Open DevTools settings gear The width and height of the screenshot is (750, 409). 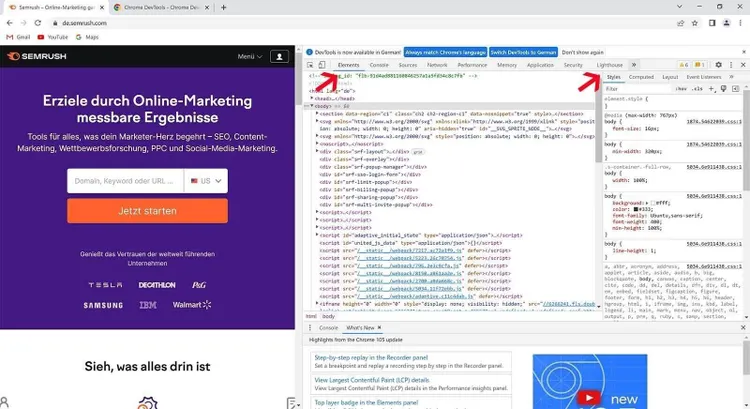(x=718, y=65)
